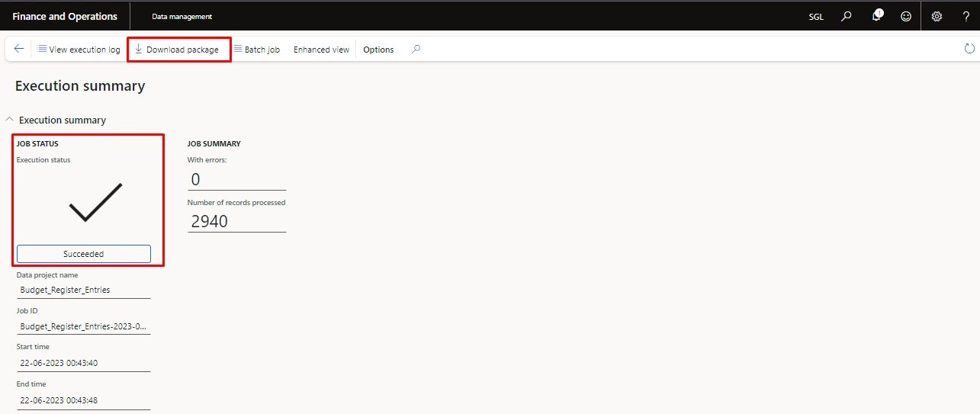
Task: Open feedback smiley icon
Action: (x=906, y=16)
